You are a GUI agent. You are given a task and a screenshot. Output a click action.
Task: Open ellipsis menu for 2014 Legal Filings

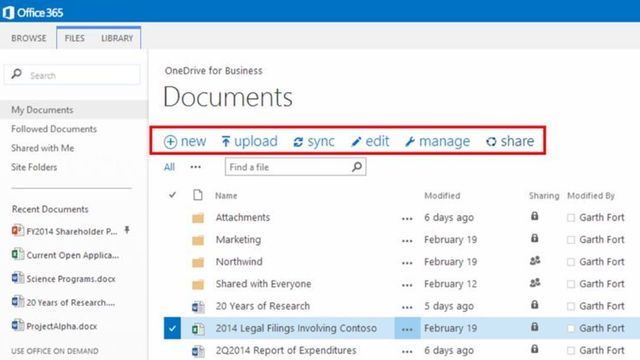pos(407,329)
